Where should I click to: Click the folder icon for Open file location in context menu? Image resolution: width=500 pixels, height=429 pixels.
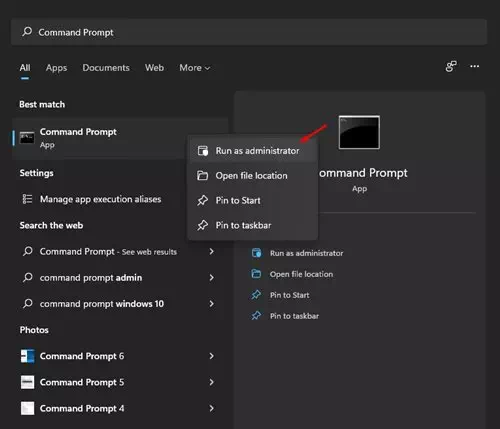click(202, 175)
